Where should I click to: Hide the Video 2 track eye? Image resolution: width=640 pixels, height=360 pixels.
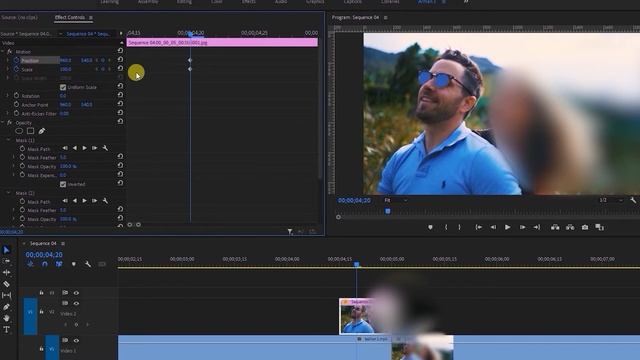[76, 304]
